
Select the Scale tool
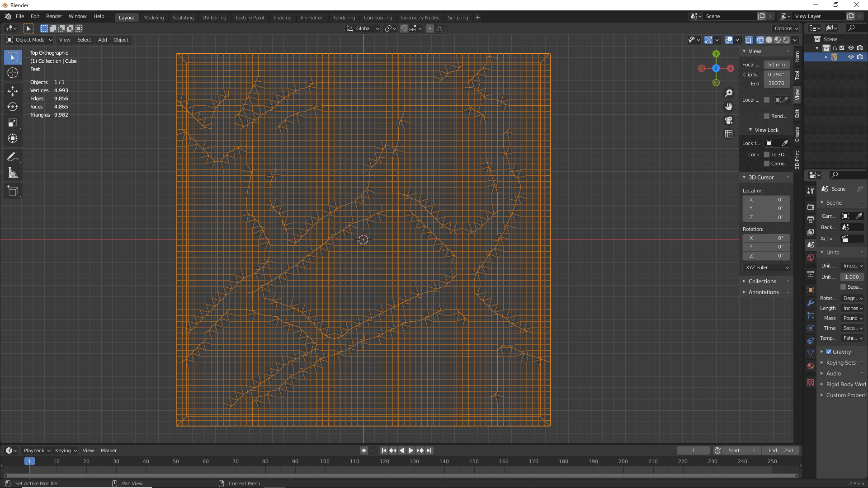13,123
